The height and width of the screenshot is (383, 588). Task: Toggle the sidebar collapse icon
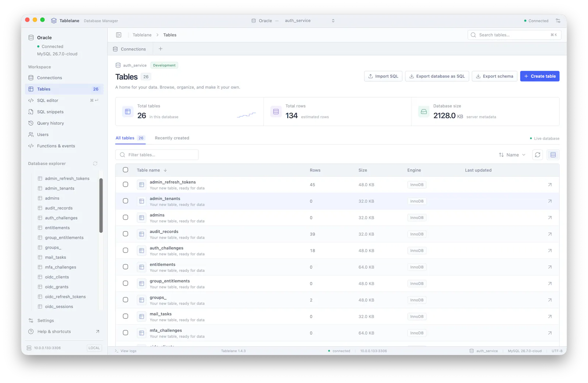[119, 35]
